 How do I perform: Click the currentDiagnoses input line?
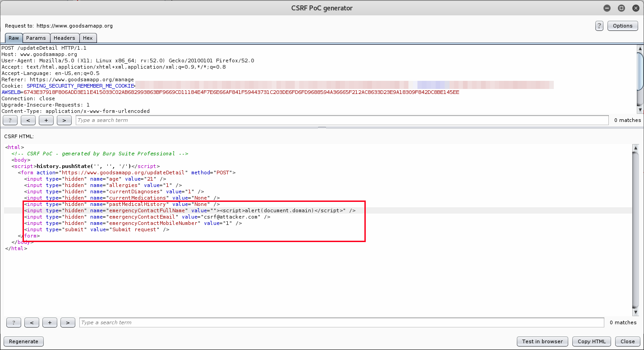click(x=114, y=191)
